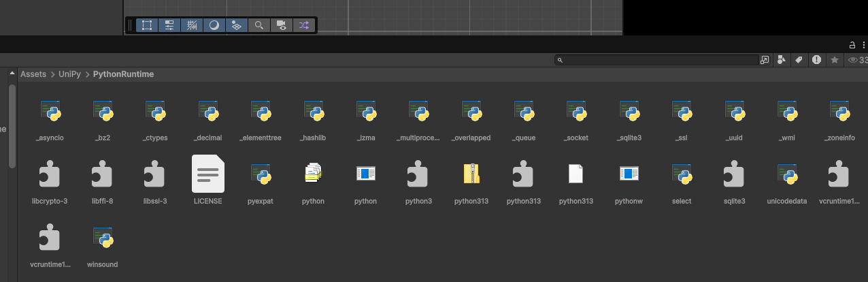
Task: Go to UniPy in the breadcrumb
Action: click(x=70, y=74)
